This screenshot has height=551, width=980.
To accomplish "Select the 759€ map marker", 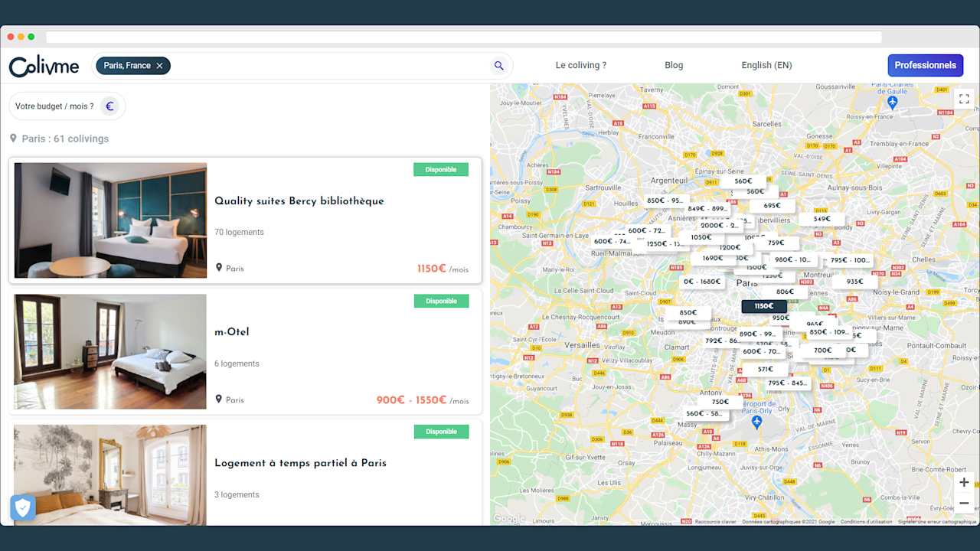I will pyautogui.click(x=776, y=243).
